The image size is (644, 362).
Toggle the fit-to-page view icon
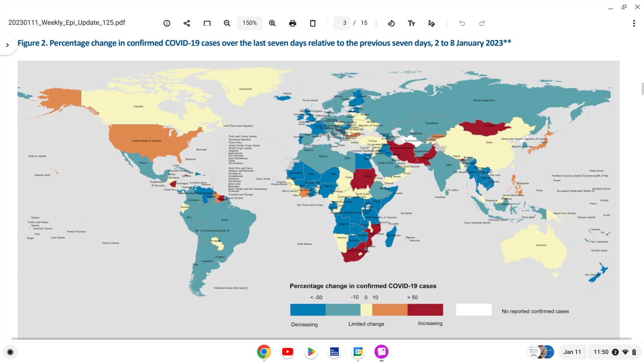pos(207,23)
